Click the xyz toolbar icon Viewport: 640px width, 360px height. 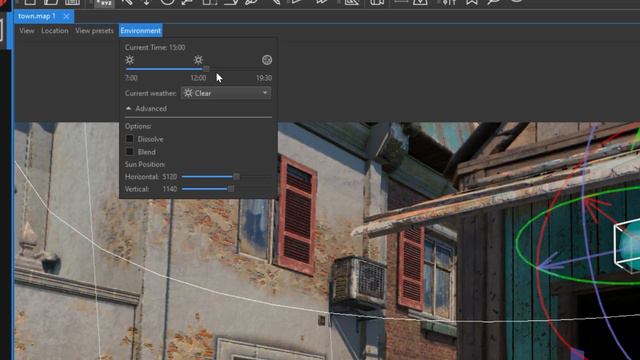coord(104,3)
